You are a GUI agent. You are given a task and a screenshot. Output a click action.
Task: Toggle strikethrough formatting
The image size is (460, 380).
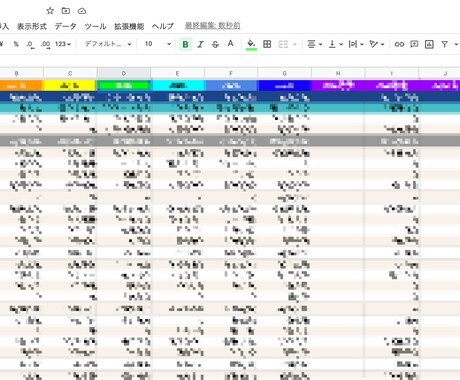click(215, 44)
